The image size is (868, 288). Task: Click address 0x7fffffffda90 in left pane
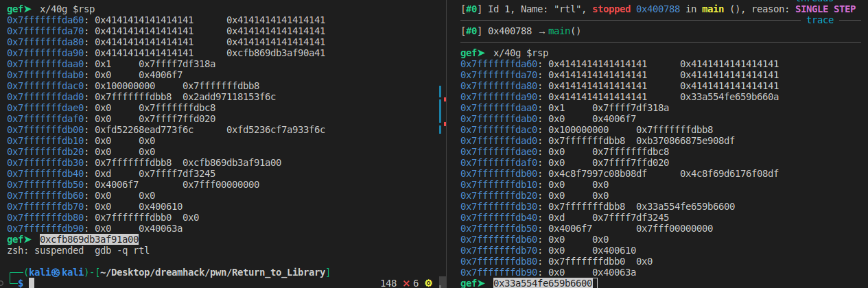tap(45, 53)
